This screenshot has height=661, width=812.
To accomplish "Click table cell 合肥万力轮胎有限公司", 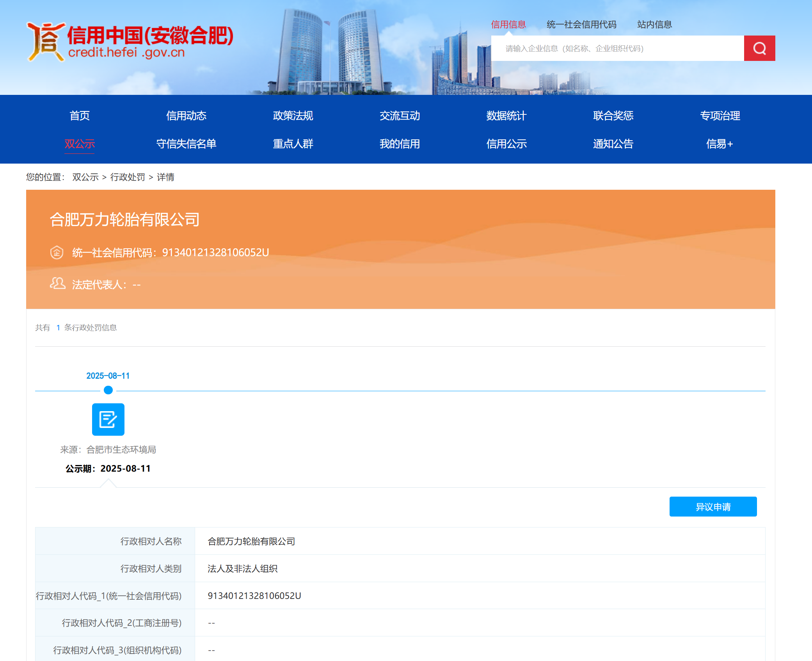I will [251, 541].
